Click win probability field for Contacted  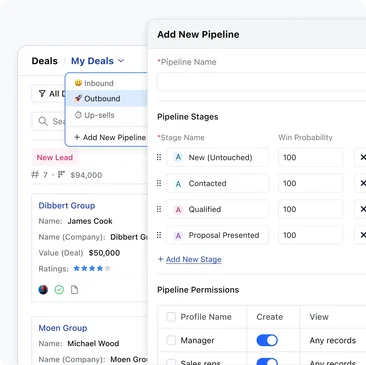click(311, 183)
